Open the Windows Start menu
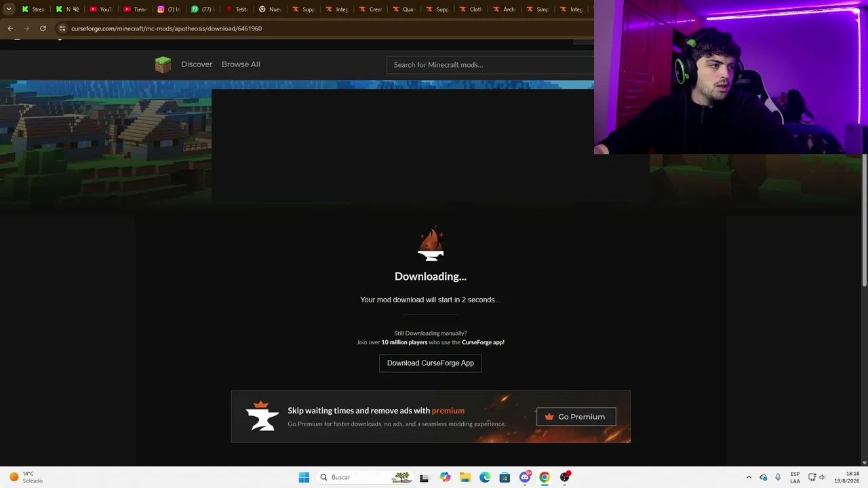 point(304,477)
